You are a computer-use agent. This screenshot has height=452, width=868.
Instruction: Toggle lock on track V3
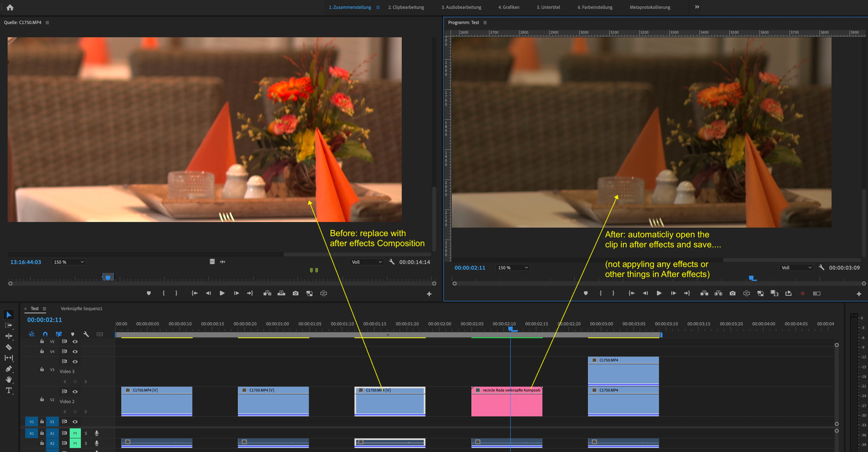click(x=42, y=369)
